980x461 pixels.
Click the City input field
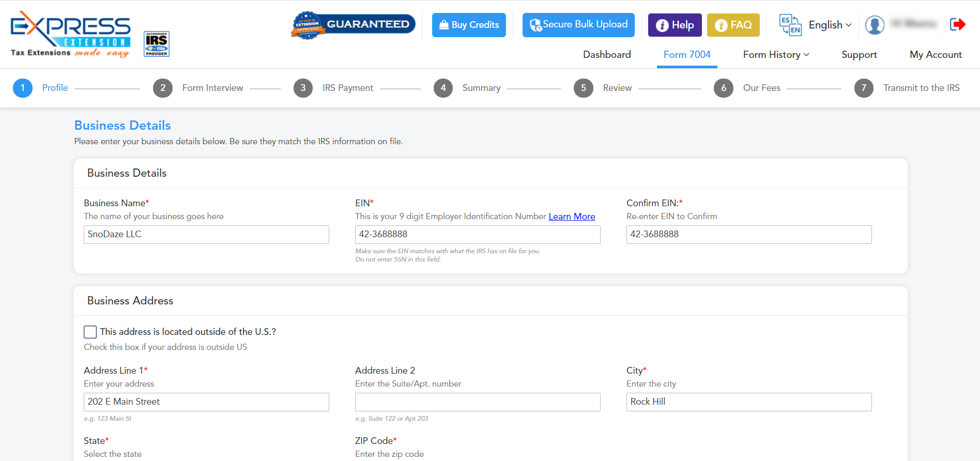coord(749,402)
